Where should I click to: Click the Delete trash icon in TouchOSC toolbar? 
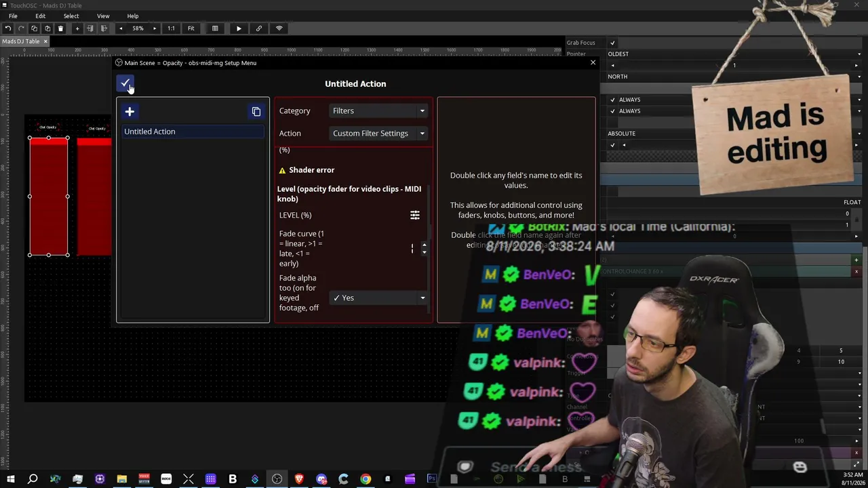tap(60, 28)
